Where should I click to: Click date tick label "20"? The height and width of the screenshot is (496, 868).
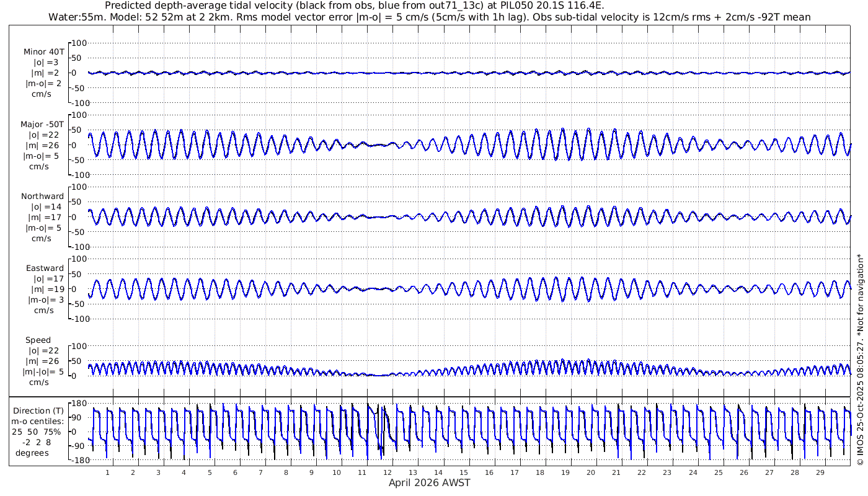tap(591, 472)
